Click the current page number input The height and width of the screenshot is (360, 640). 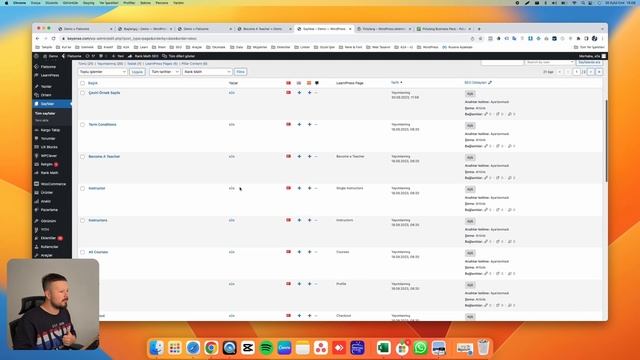(576, 72)
